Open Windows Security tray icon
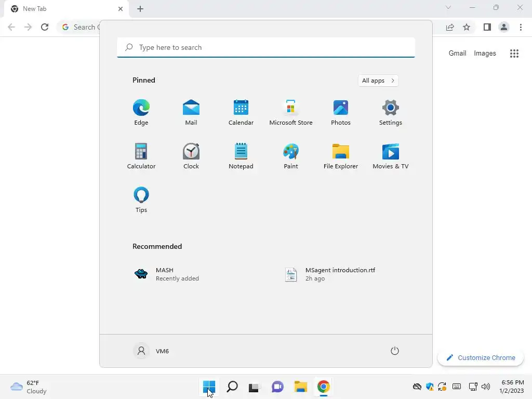Image resolution: width=532 pixels, height=399 pixels. click(430, 387)
